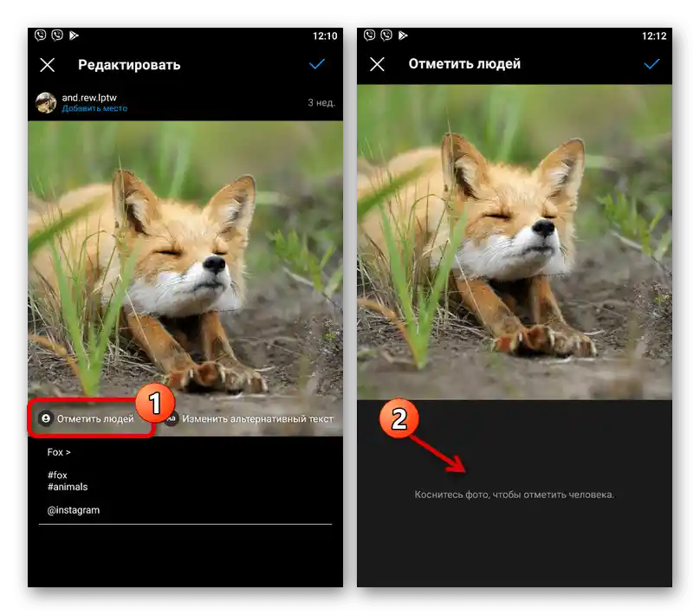Click the first Viber status icon on left phone

coord(41,36)
